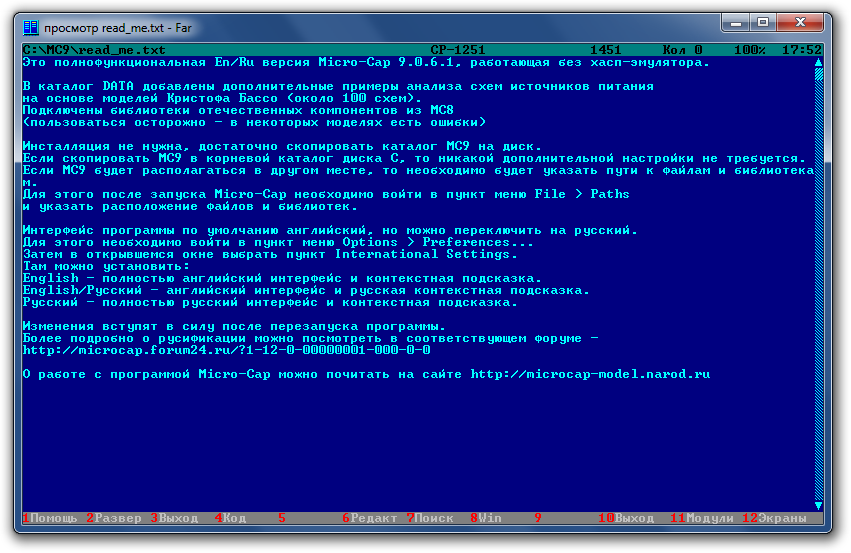Image resolution: width=851 pixels, height=553 pixels.
Task: Click the line starting 'English/Русский'
Action: pos(306,290)
